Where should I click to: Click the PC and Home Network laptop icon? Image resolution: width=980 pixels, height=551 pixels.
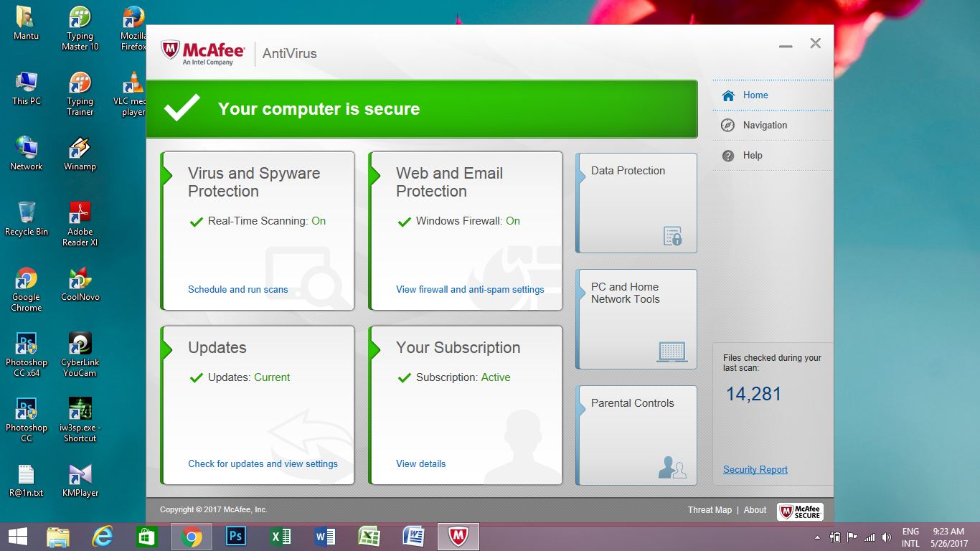coord(672,352)
